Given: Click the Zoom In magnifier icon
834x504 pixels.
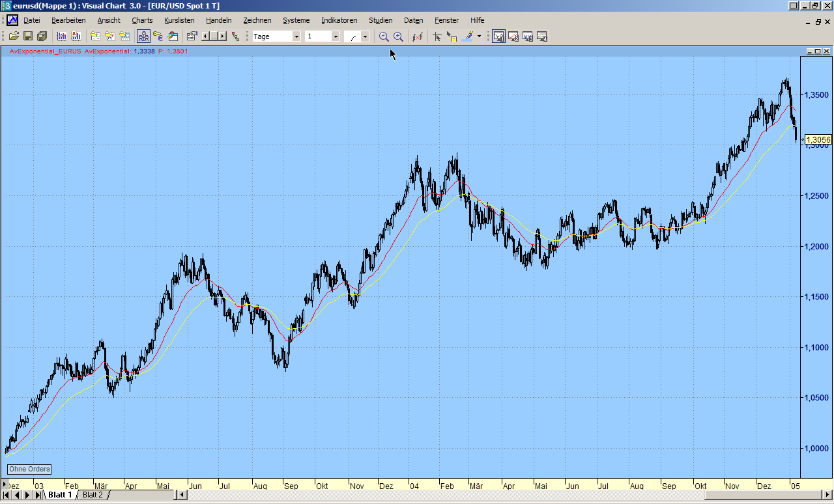Looking at the screenshot, I should click(x=398, y=36).
